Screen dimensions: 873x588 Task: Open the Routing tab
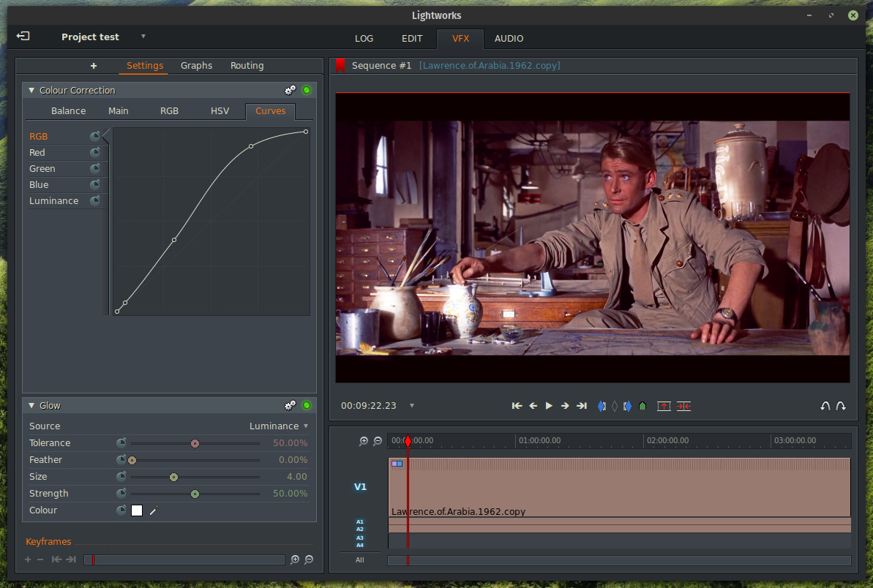[247, 66]
